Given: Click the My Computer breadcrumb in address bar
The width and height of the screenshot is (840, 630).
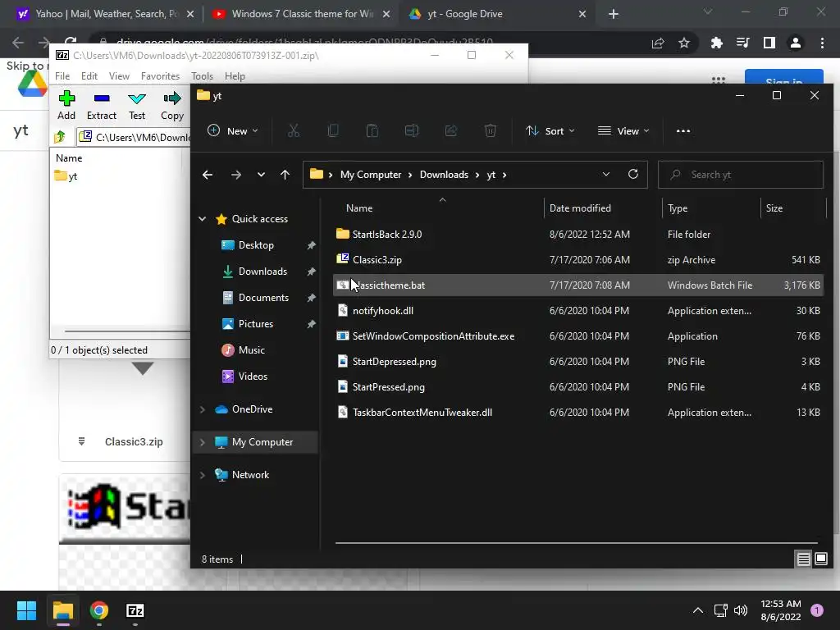Looking at the screenshot, I should (x=370, y=175).
